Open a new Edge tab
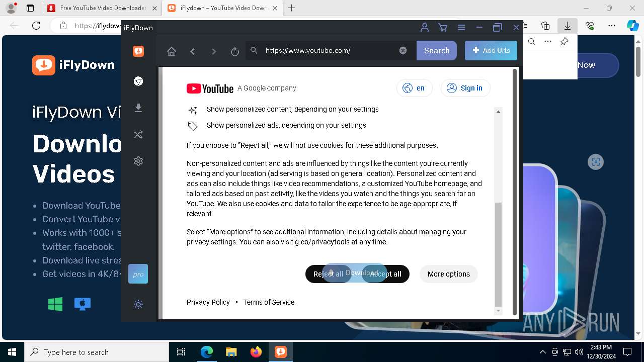The image size is (644, 362). click(x=291, y=8)
